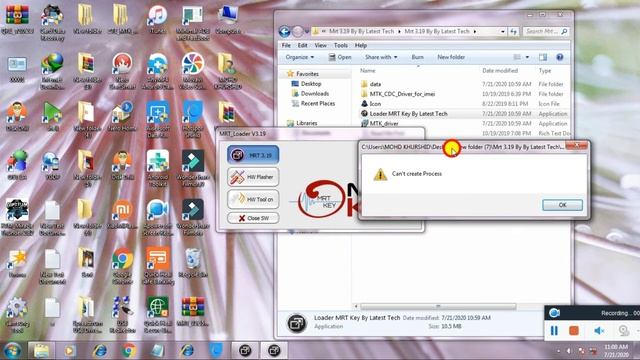Viewport: 640px width, 360px height.
Task: Select the USB Redirector desktop shortcut
Action: (x=122, y=315)
